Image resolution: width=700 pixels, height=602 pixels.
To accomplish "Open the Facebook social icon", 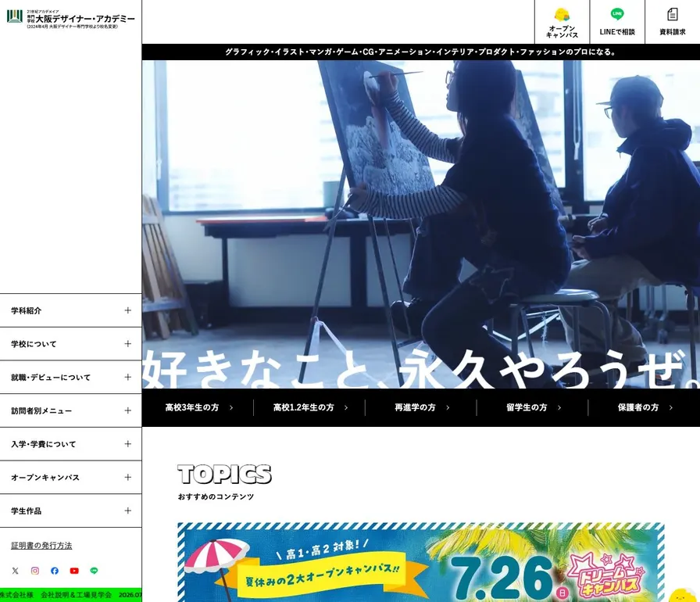I will click(x=55, y=571).
